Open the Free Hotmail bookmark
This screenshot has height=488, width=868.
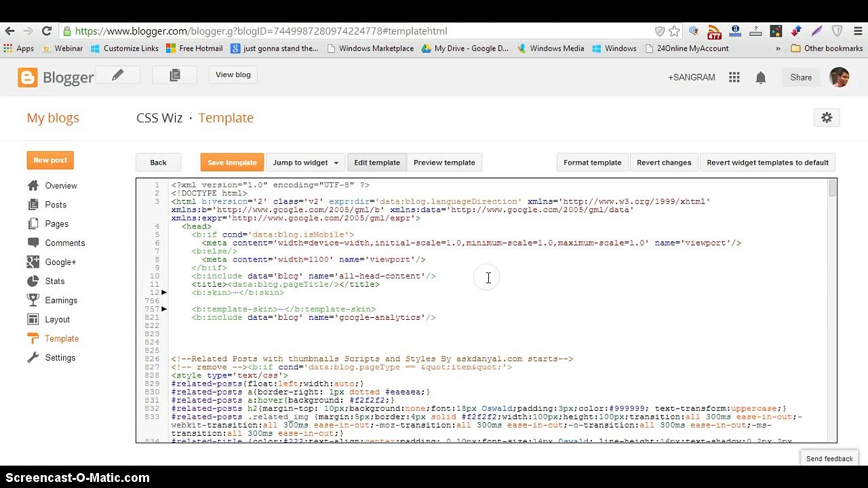194,48
